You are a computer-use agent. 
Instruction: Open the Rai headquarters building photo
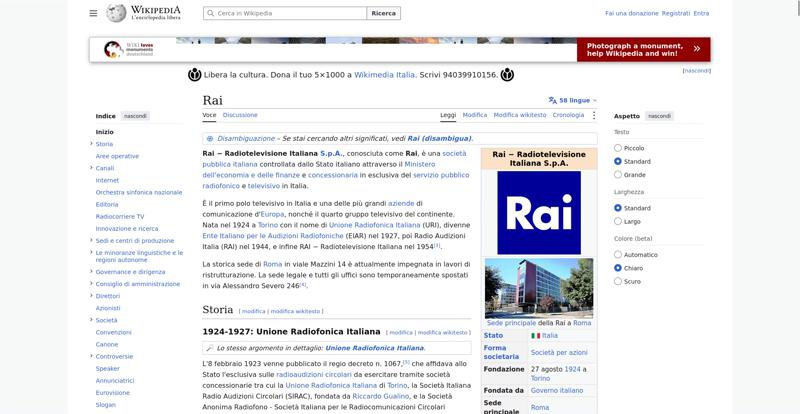[x=539, y=288]
